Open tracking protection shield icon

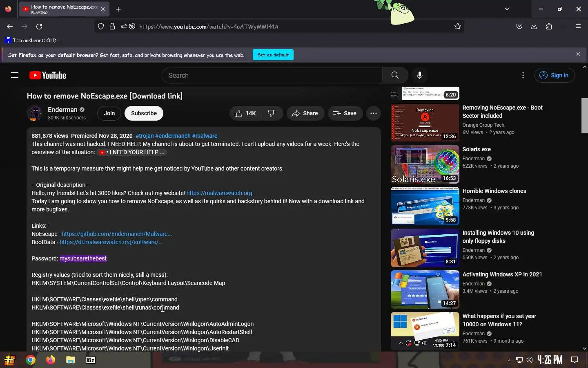pyautogui.click(x=101, y=27)
